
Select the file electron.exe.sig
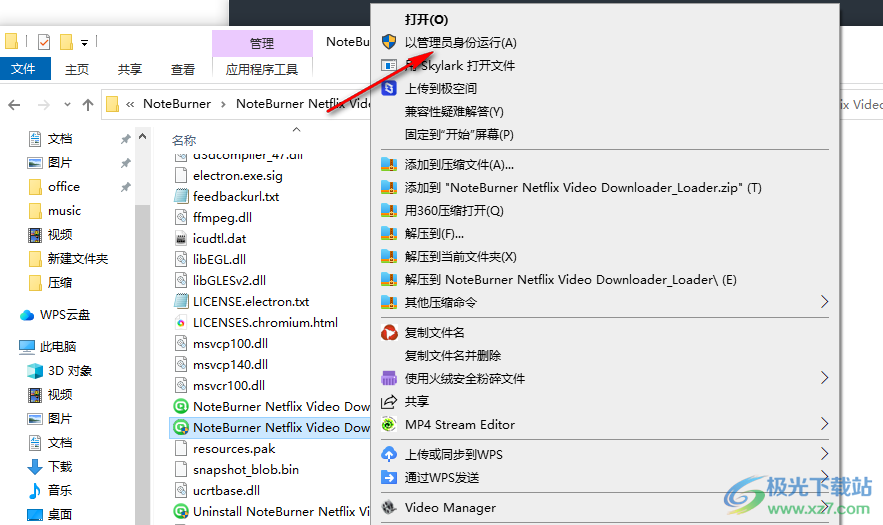238,176
